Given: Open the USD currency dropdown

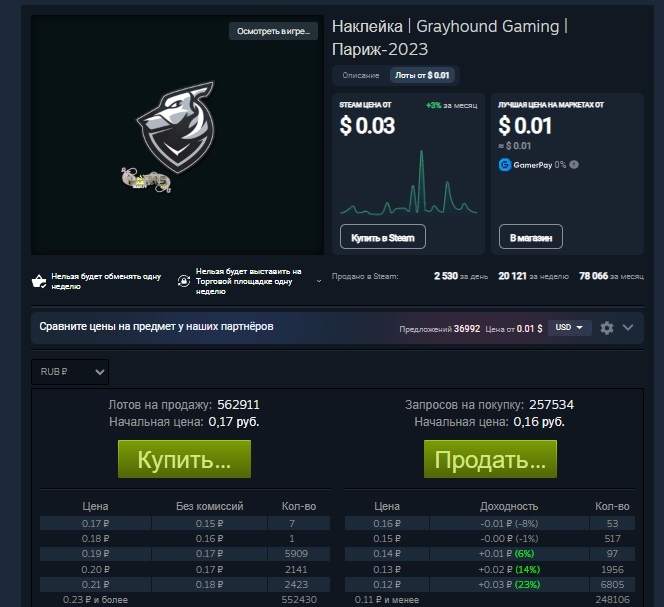Looking at the screenshot, I should (569, 327).
